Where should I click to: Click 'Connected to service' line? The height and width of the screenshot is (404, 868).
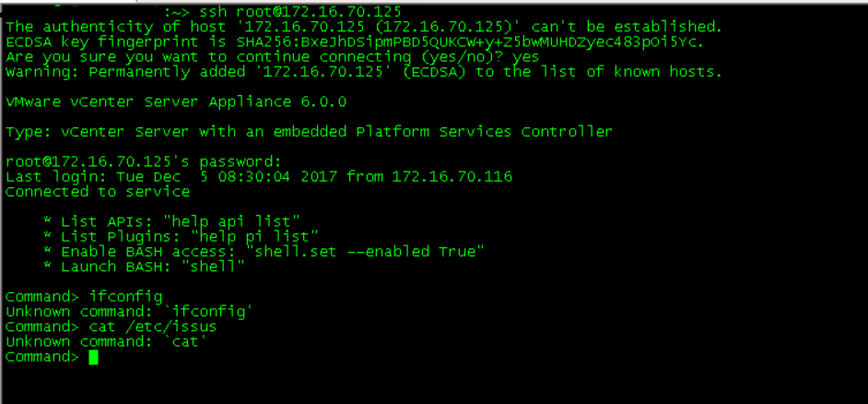[98, 192]
